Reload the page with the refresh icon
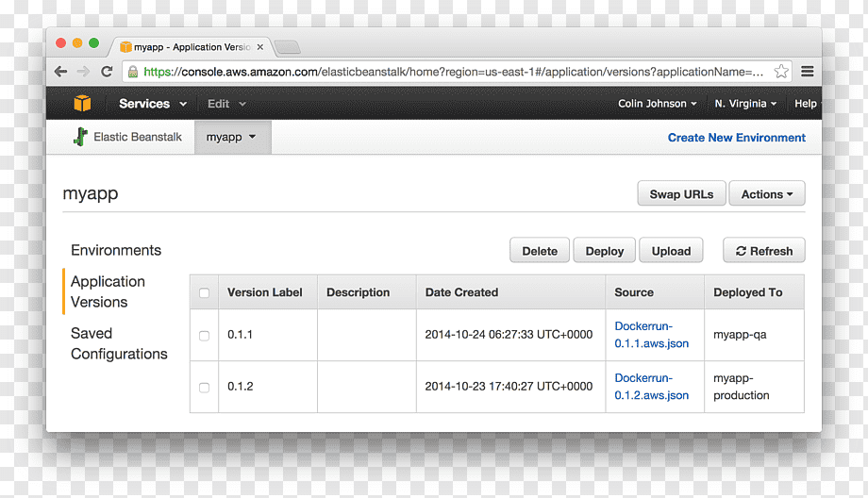The height and width of the screenshot is (498, 868). [107, 72]
